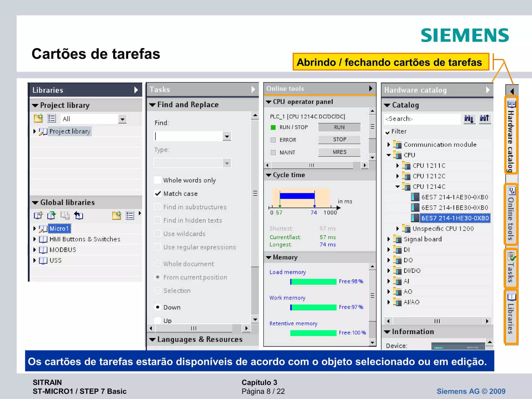The height and width of the screenshot is (399, 532).
Task: Select Unspecific CPU 1200 entry
Action: [443, 229]
